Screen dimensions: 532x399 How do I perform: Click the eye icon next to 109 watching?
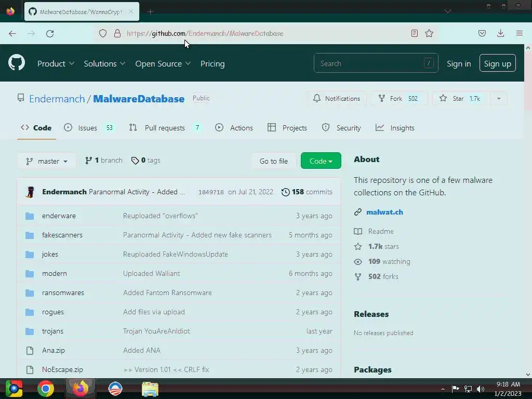click(x=358, y=262)
